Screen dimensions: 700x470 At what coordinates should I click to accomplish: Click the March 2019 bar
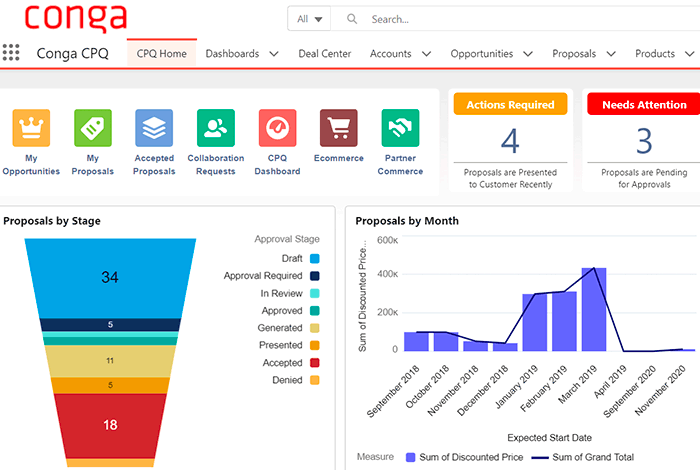tap(594, 309)
